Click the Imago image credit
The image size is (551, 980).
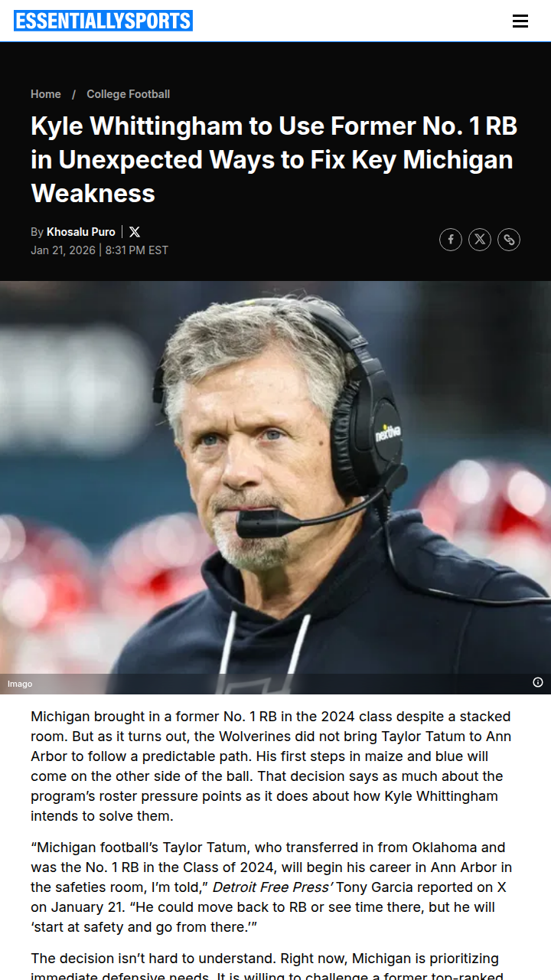point(20,684)
